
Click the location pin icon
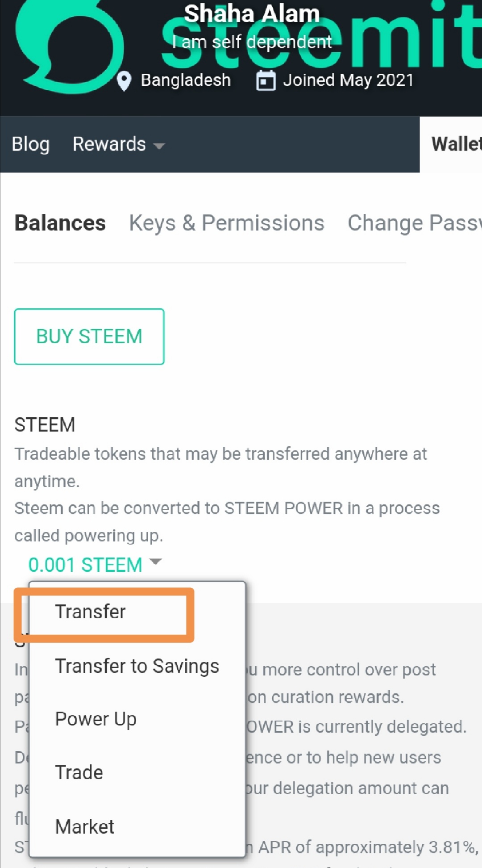click(x=124, y=81)
